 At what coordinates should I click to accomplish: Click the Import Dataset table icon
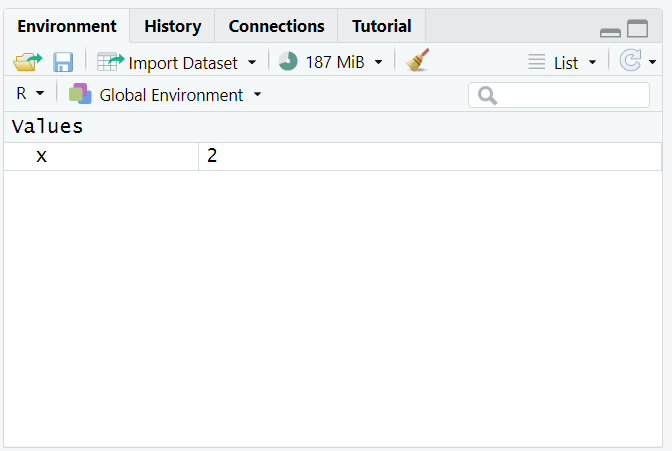pyautogui.click(x=110, y=62)
